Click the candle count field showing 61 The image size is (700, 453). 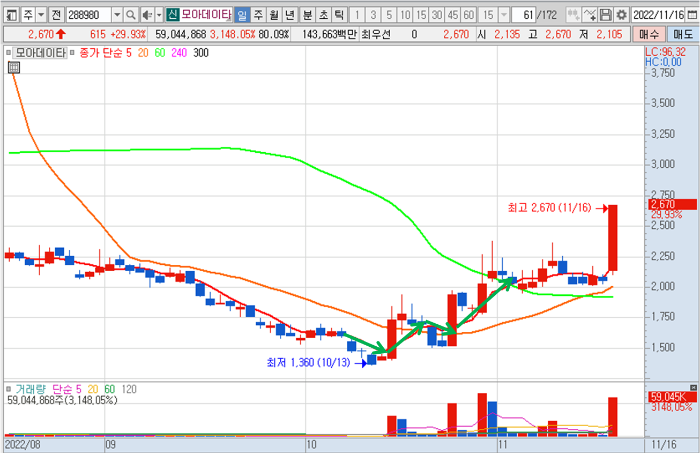pyautogui.click(x=523, y=15)
